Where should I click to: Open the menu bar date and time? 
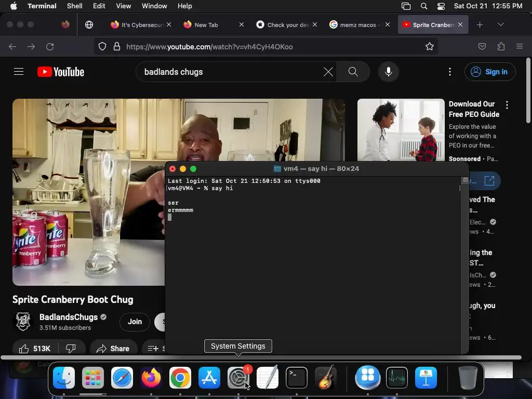click(x=488, y=6)
